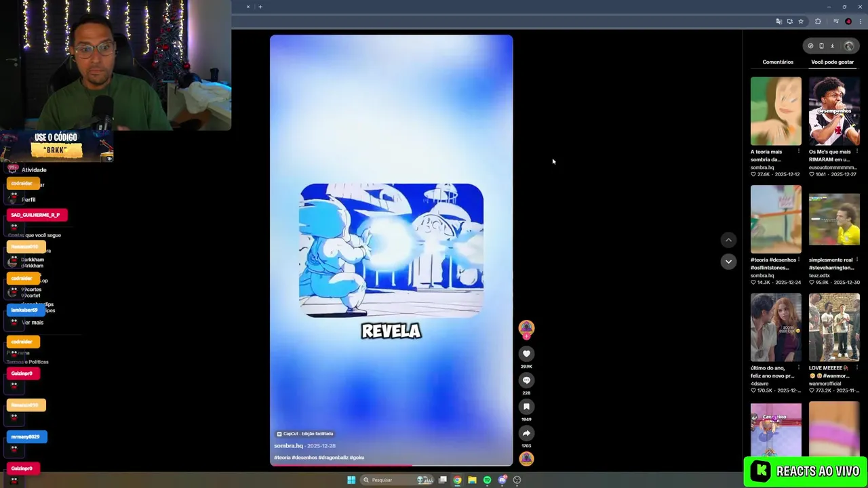
Task: Open Task View on taskbar
Action: coord(443,480)
